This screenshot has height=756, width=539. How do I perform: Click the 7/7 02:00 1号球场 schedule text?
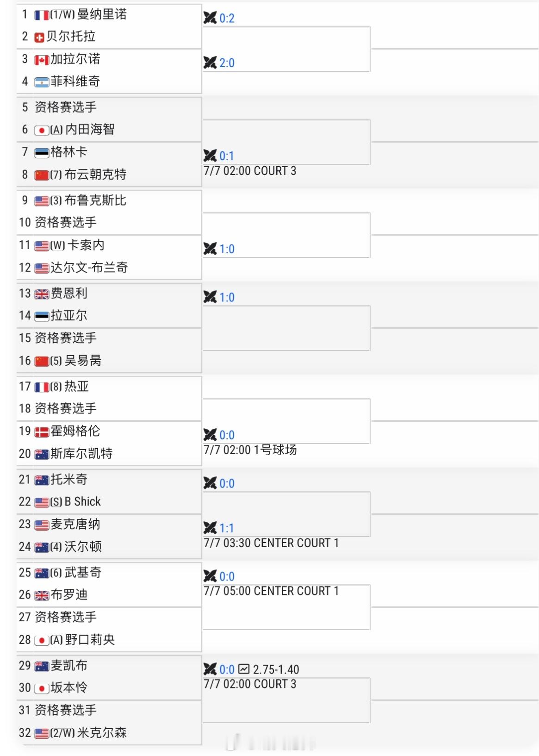[x=250, y=450]
